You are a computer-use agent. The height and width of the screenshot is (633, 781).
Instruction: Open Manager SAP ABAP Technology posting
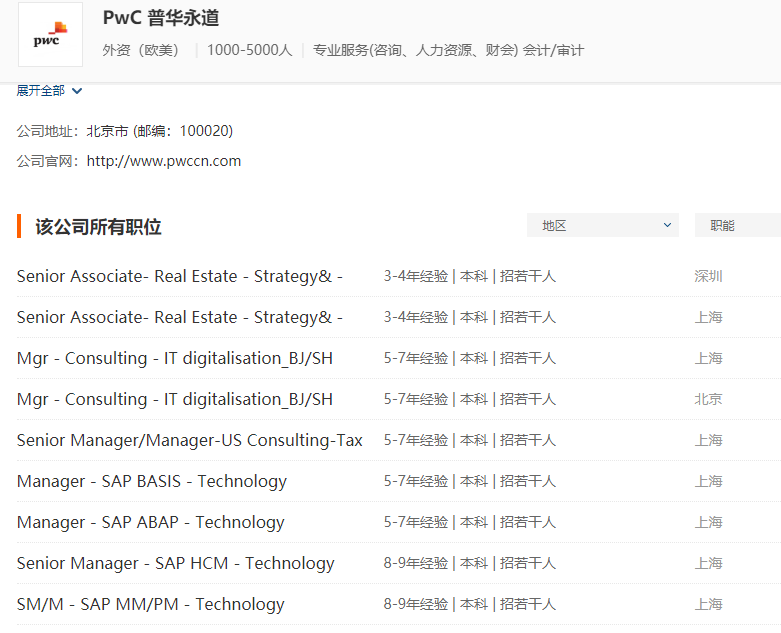tap(151, 522)
